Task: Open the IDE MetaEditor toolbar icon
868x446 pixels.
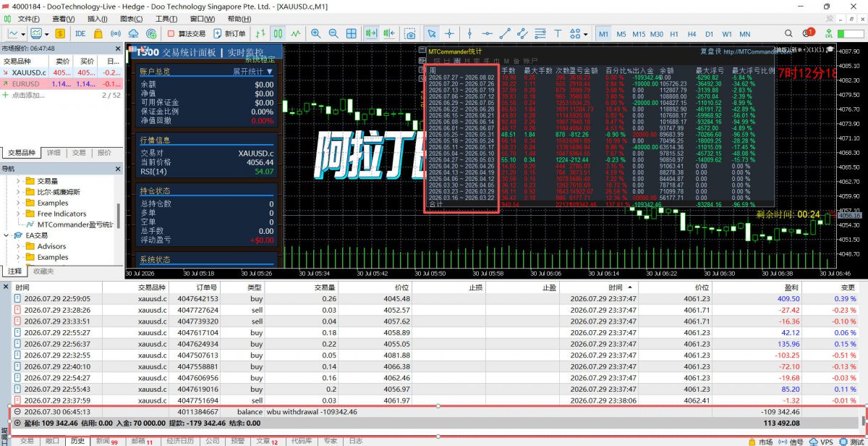Action: pos(80,33)
